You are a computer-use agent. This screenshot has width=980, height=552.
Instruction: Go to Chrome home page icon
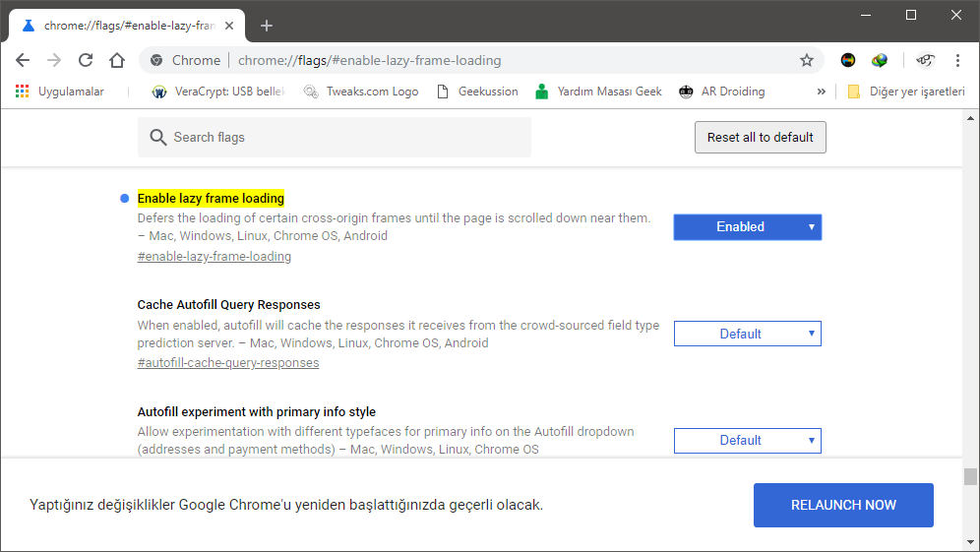point(117,60)
